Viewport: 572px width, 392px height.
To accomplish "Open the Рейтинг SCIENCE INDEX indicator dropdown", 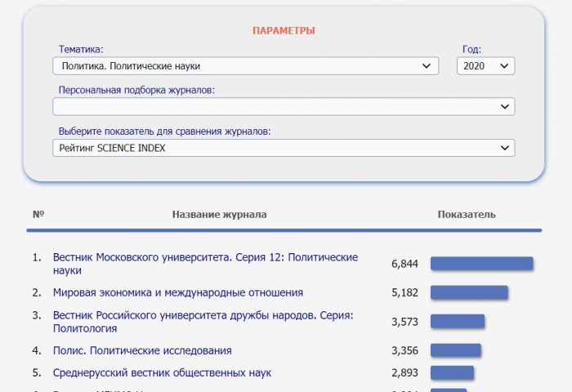I will click(284, 148).
